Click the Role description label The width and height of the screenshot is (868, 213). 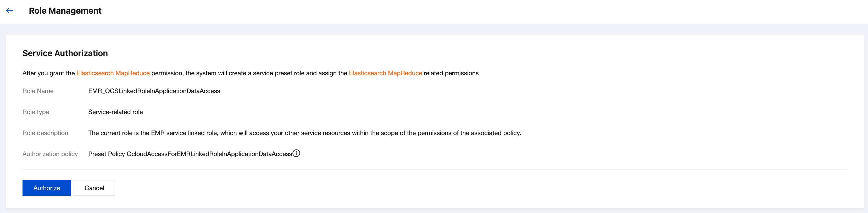pos(45,133)
